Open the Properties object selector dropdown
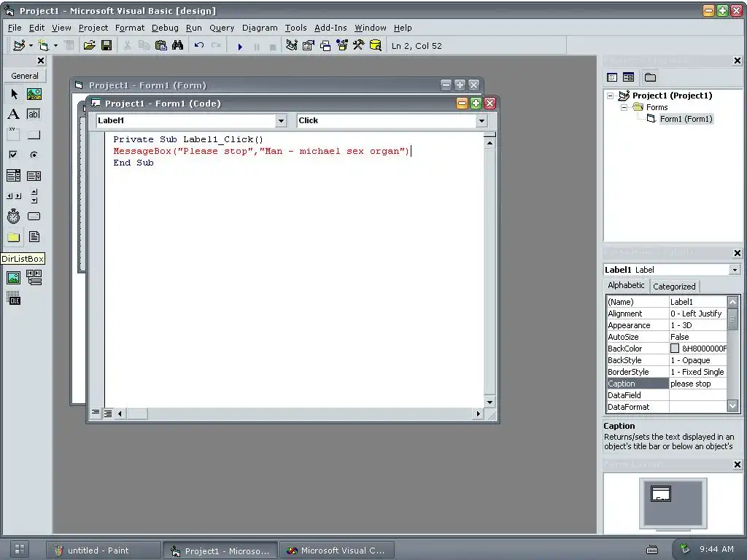The width and height of the screenshot is (747, 560). pos(735,270)
